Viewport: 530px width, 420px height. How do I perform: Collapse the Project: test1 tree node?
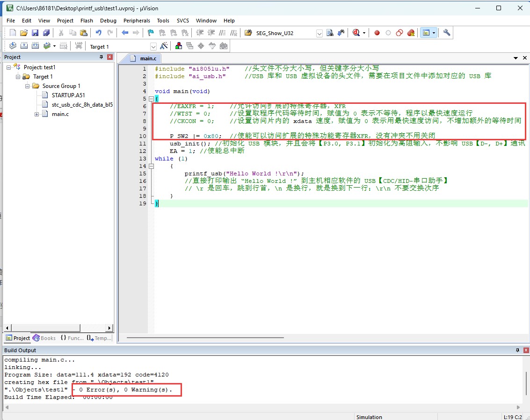[9, 67]
